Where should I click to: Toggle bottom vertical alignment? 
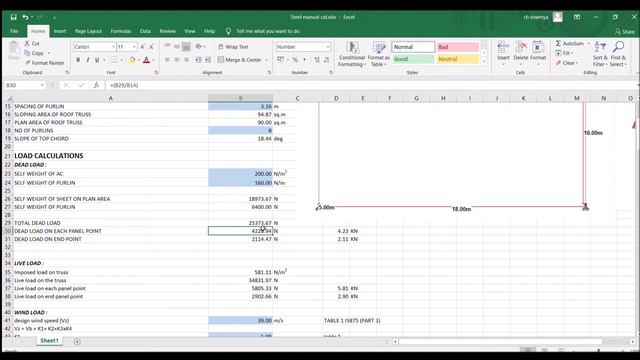click(186, 47)
